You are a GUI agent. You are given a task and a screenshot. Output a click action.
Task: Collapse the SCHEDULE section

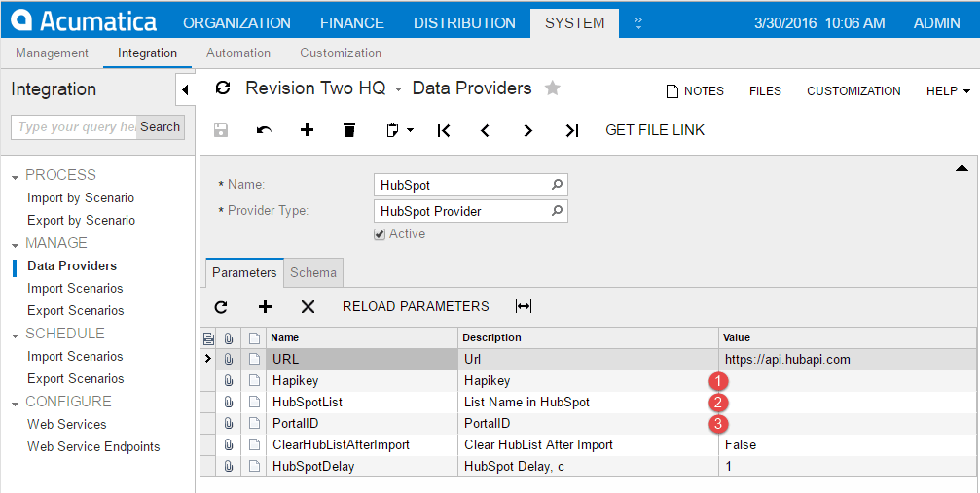[15, 336]
